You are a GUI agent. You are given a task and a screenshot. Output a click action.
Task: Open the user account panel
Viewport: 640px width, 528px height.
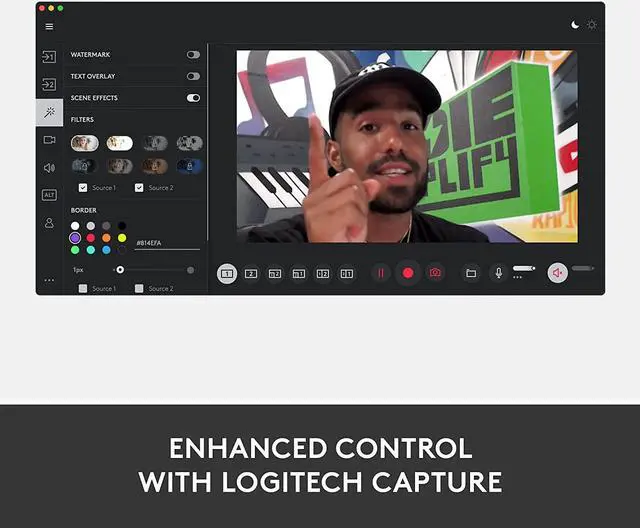pos(49,223)
